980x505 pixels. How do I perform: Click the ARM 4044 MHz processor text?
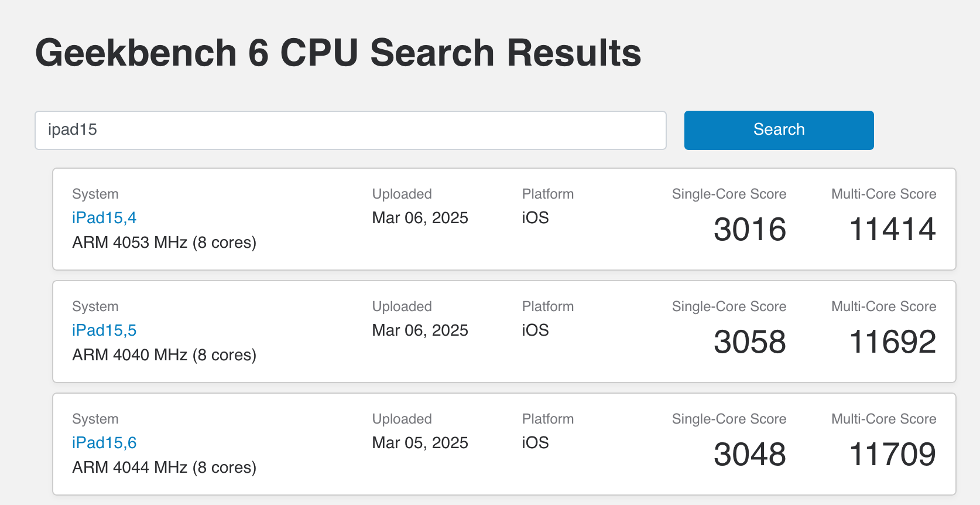[165, 468]
